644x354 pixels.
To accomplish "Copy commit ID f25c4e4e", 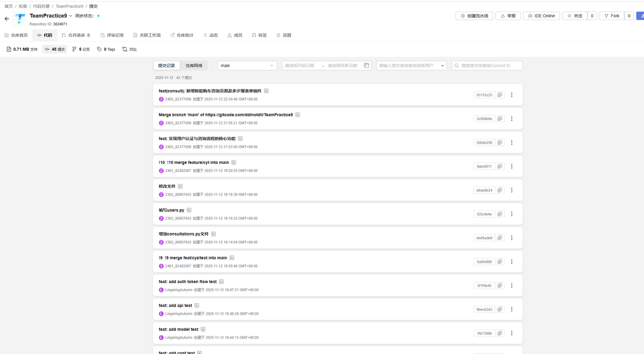I will click(x=500, y=214).
